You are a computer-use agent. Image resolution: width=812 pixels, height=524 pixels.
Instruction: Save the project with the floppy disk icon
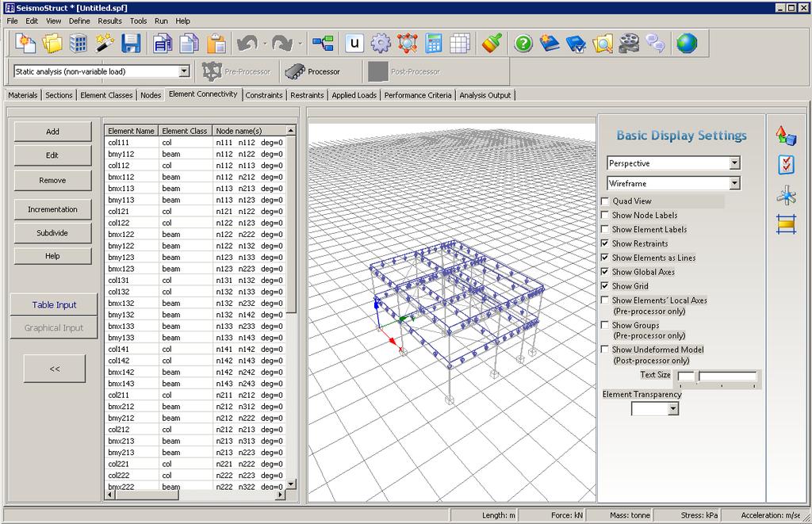(131, 43)
